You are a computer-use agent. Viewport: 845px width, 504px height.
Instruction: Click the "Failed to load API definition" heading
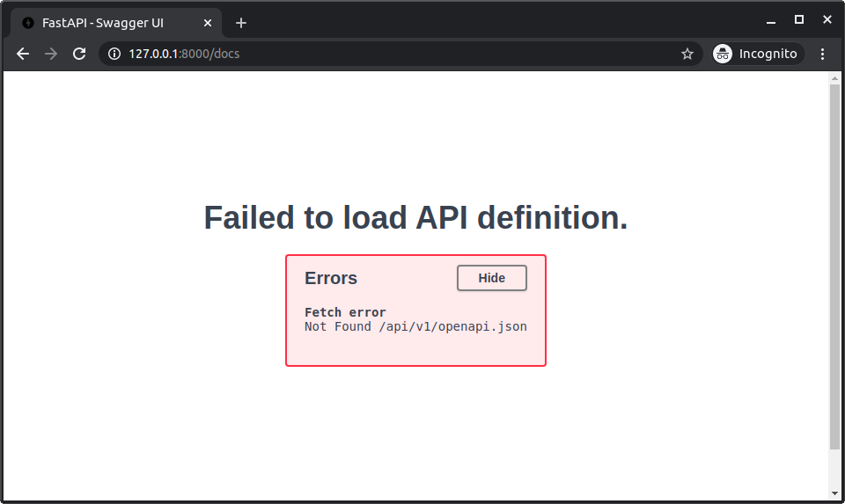pos(415,218)
